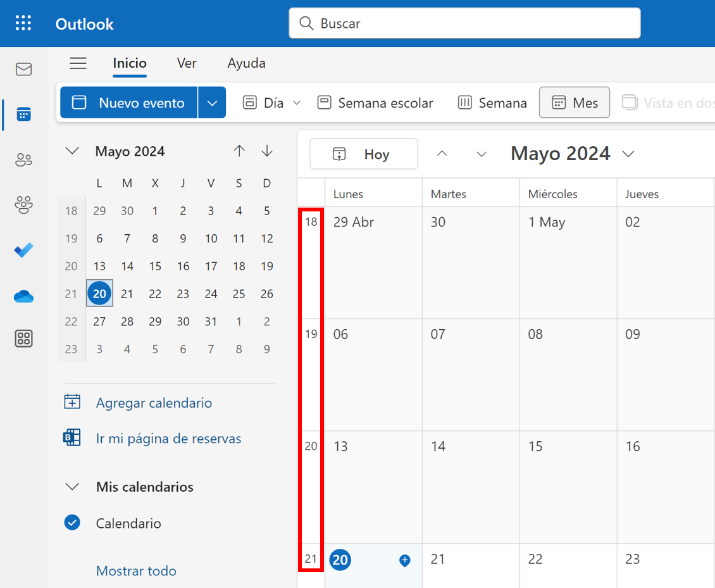715x588 pixels.
Task: Add quick event on day 20
Action: coord(404,560)
